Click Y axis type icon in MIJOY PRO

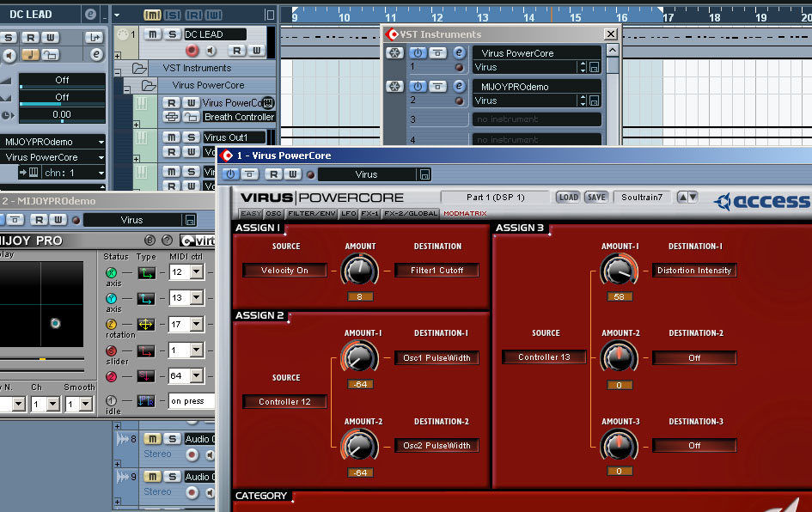click(x=146, y=299)
